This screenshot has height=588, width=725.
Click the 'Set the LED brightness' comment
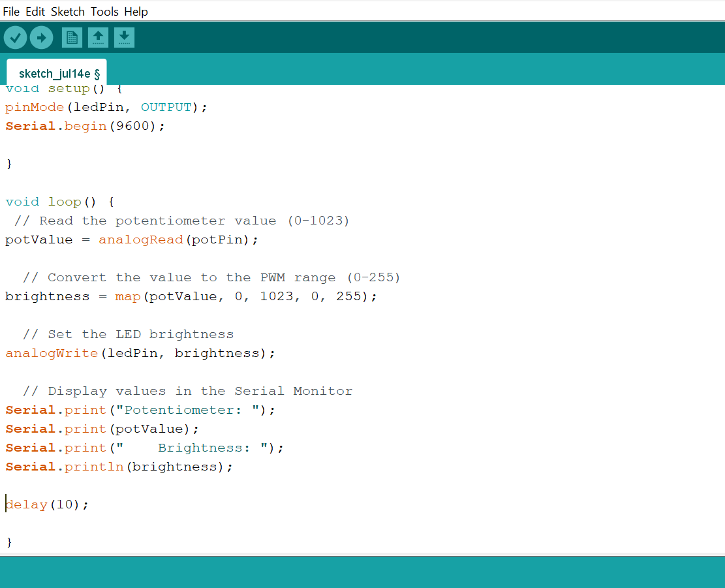click(128, 335)
